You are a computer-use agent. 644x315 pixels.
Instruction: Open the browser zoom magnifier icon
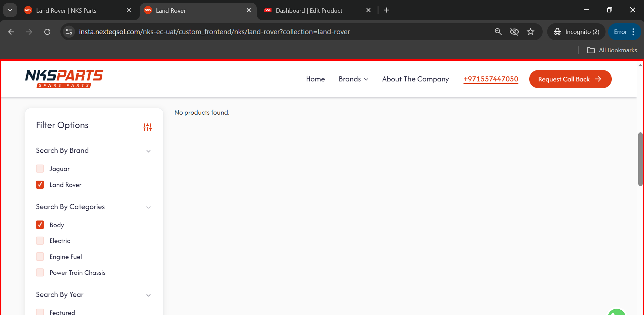(498, 32)
